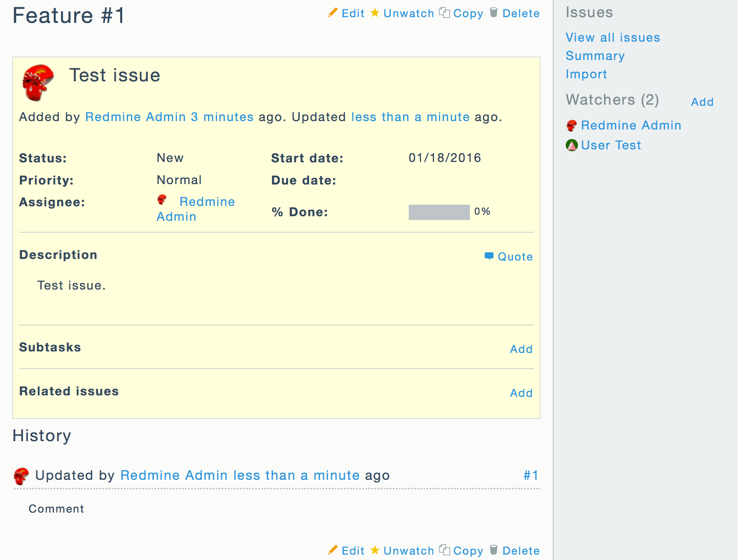Click the top Copy icon
The height and width of the screenshot is (560, 738).
444,13
